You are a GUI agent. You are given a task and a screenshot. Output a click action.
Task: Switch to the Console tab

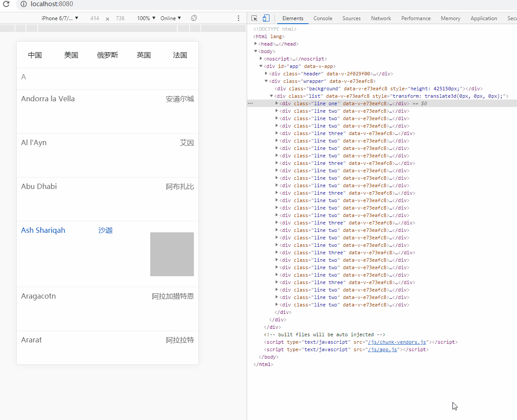point(323,18)
